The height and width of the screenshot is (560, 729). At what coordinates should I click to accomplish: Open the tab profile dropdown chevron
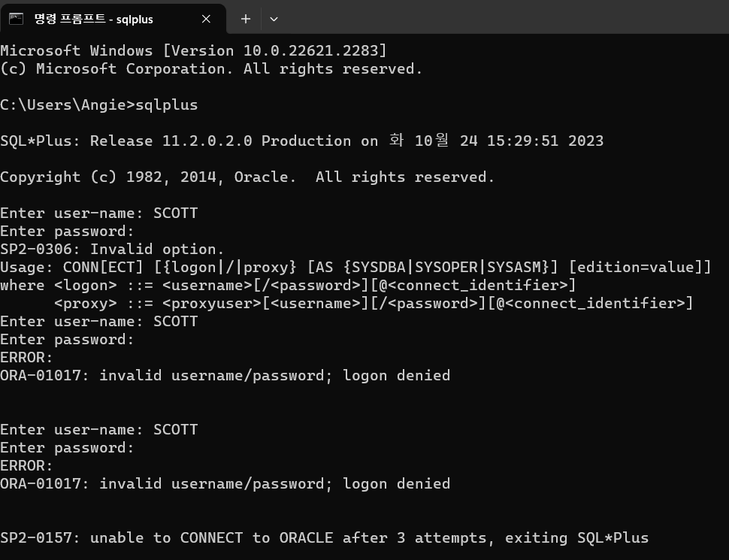click(274, 19)
